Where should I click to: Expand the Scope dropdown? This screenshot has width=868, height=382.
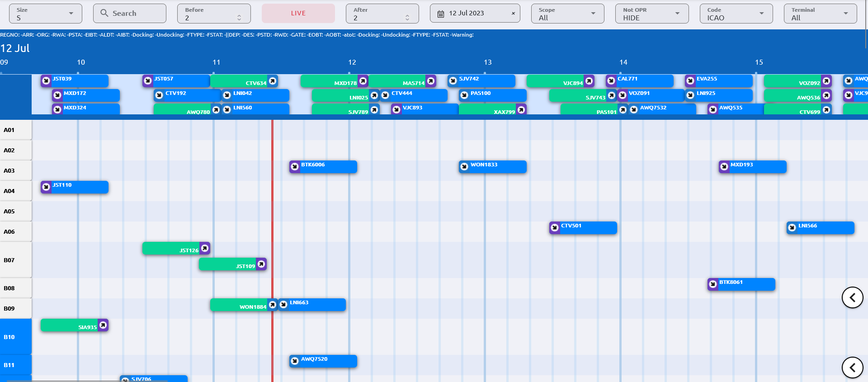[x=567, y=14]
